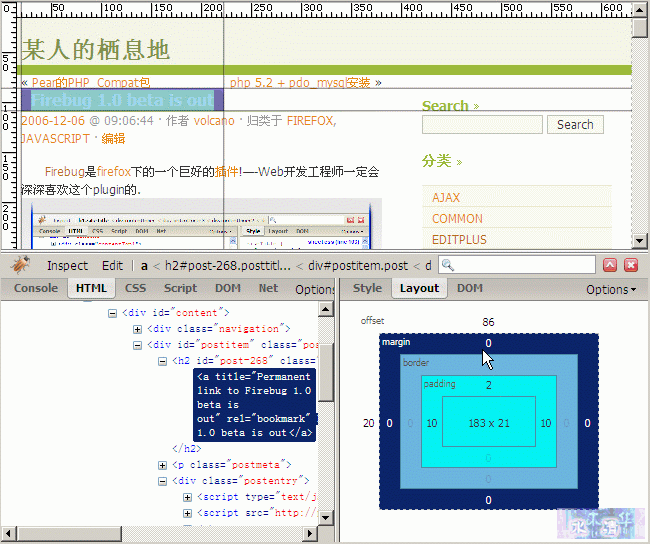Image resolution: width=650 pixels, height=544 pixels.
Task: Click the Firebug bug icon
Action: (20, 265)
